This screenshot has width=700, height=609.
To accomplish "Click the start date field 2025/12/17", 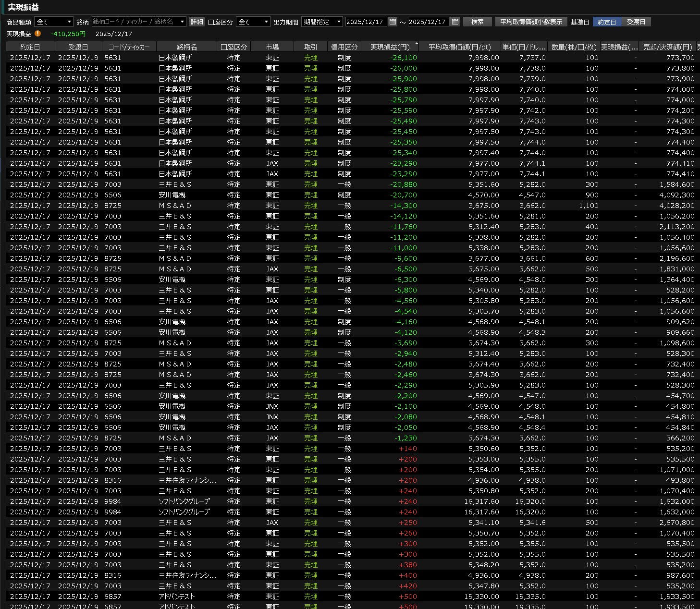I will pos(365,22).
